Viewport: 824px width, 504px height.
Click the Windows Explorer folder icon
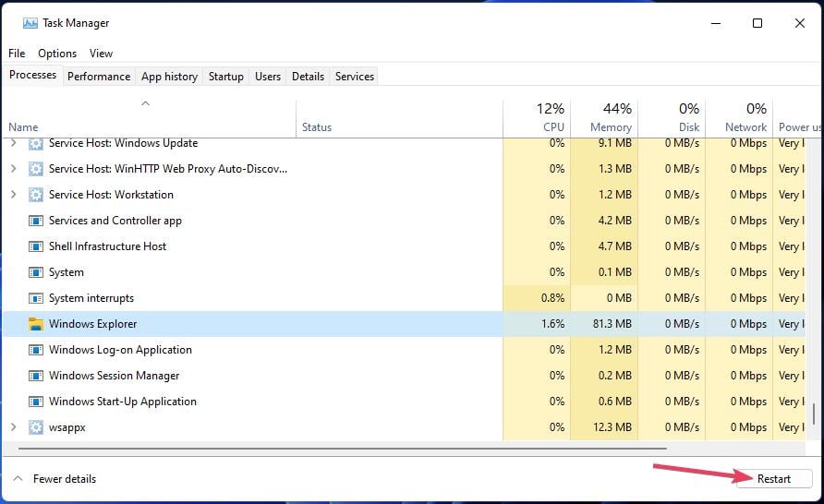(36, 324)
